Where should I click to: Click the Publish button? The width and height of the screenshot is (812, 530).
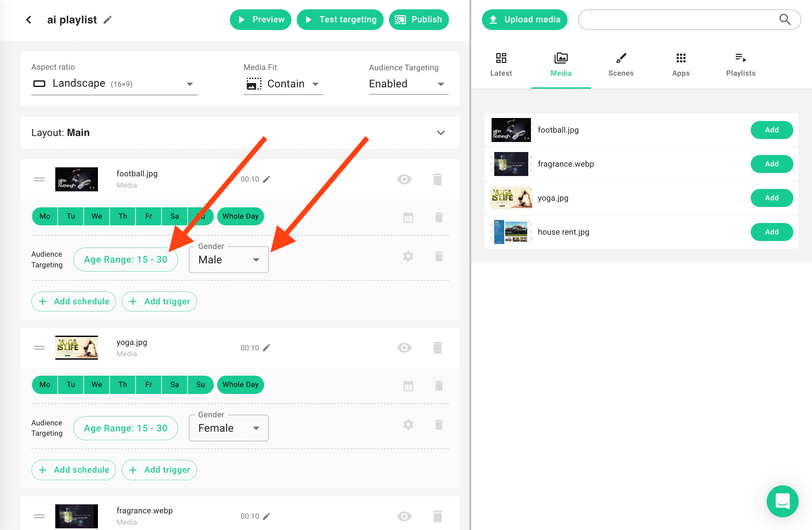[419, 20]
